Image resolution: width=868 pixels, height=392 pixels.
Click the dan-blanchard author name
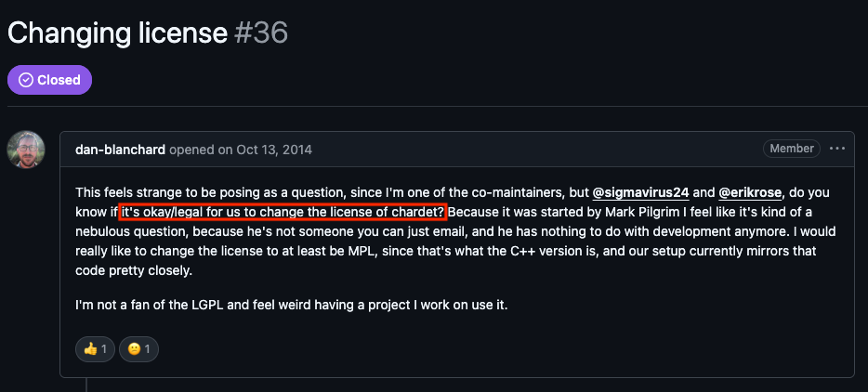tap(123, 149)
